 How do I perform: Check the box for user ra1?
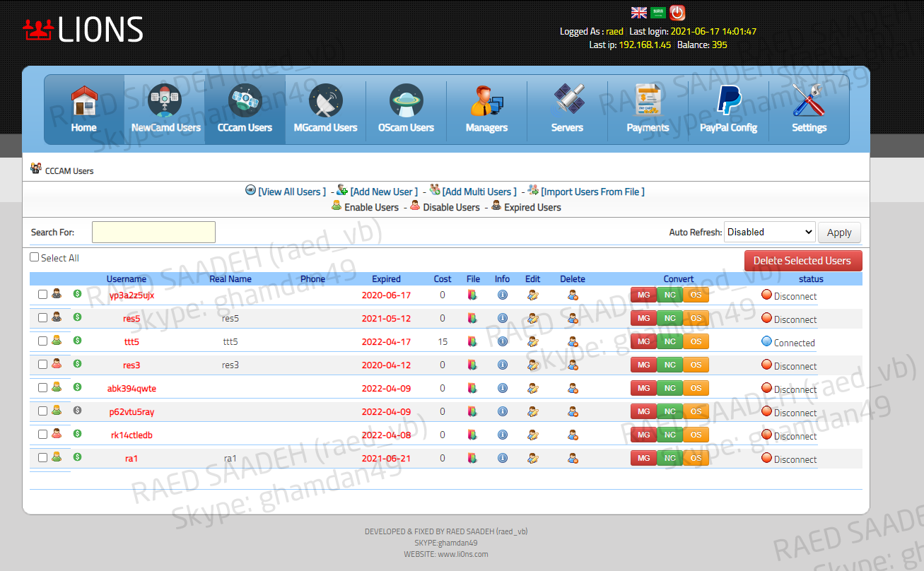point(43,458)
